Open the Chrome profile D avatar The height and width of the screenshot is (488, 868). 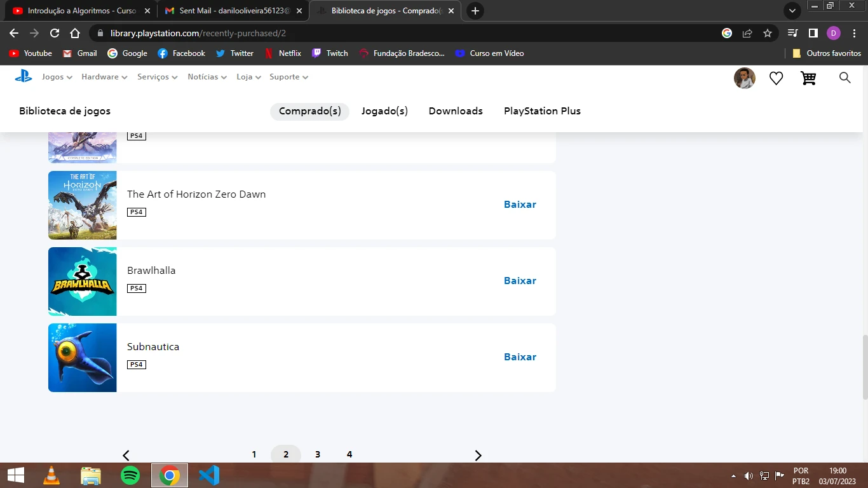point(834,33)
